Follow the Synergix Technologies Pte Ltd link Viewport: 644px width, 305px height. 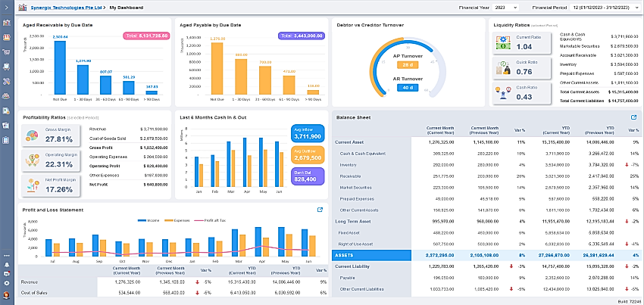(66, 8)
